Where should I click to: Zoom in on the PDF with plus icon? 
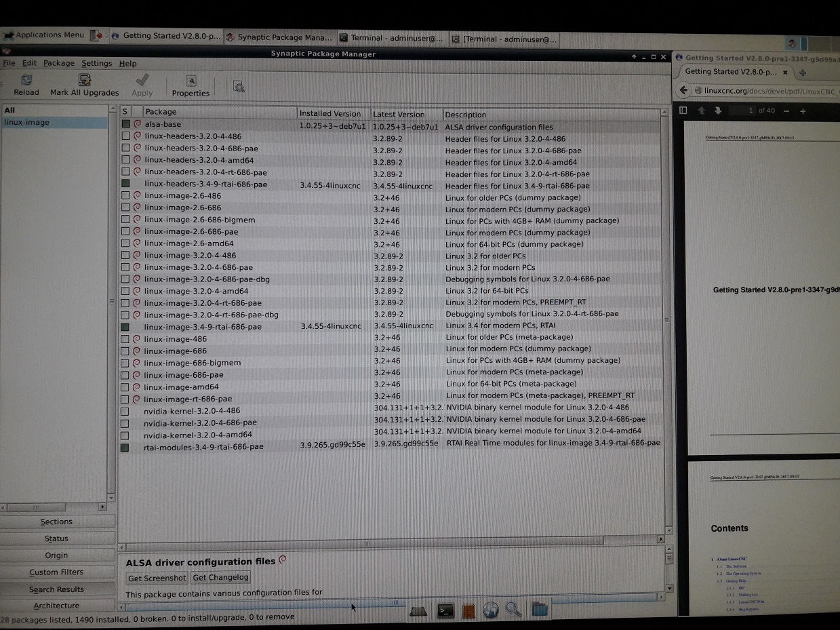point(803,111)
